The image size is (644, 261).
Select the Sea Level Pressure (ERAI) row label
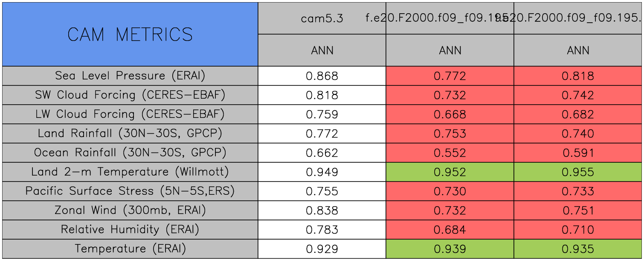point(130,76)
